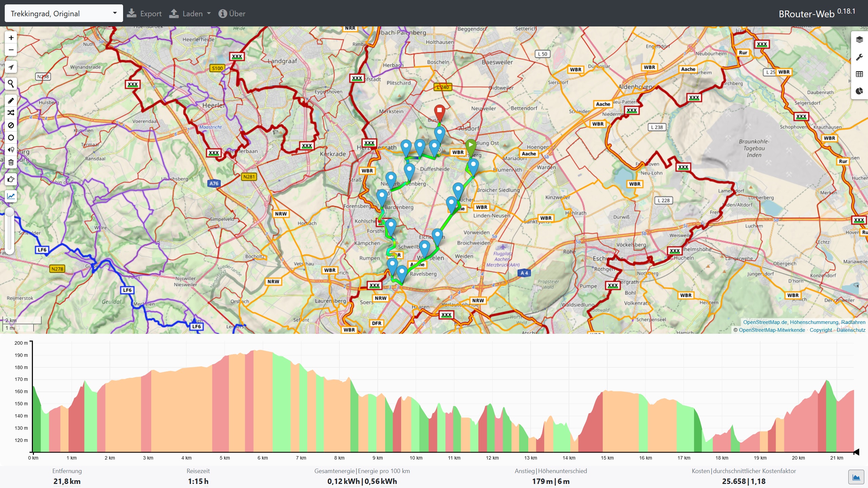Screen dimensions: 868x488
Task: Click the Reisezeit value 1:15 h
Action: pos(198,482)
